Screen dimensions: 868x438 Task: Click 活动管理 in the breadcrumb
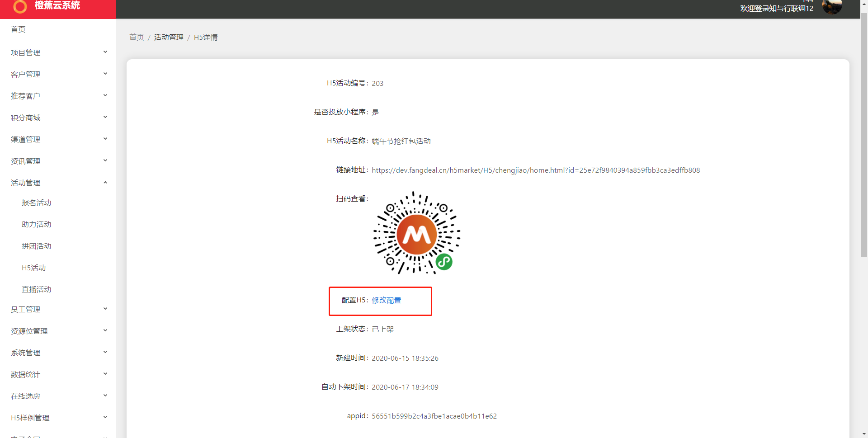(169, 37)
